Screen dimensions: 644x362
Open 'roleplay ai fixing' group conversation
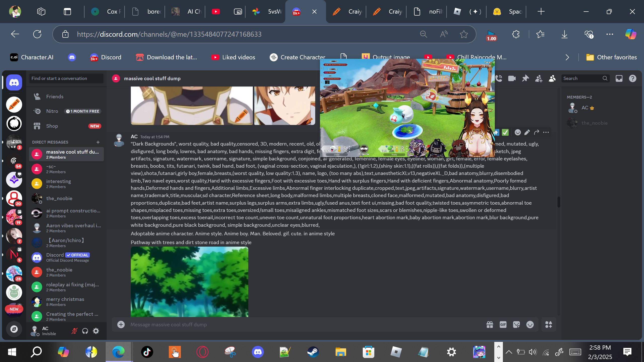[66, 287]
